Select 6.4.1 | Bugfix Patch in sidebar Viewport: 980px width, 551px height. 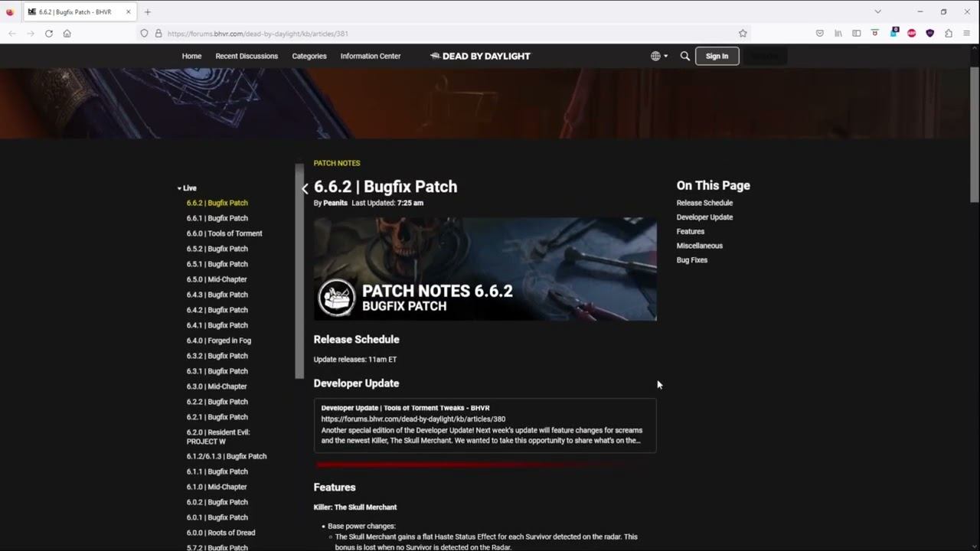[217, 325]
